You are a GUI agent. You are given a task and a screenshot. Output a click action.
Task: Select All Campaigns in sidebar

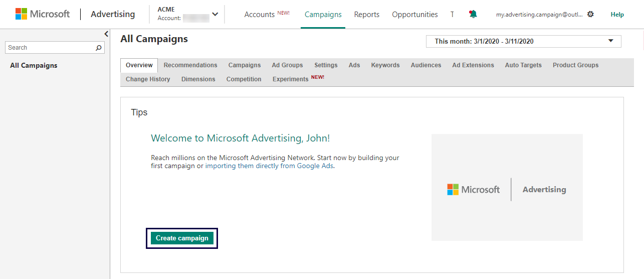34,65
